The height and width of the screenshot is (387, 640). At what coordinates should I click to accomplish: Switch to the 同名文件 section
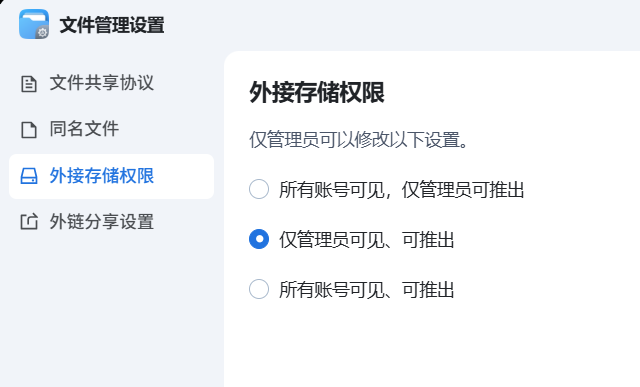click(84, 129)
